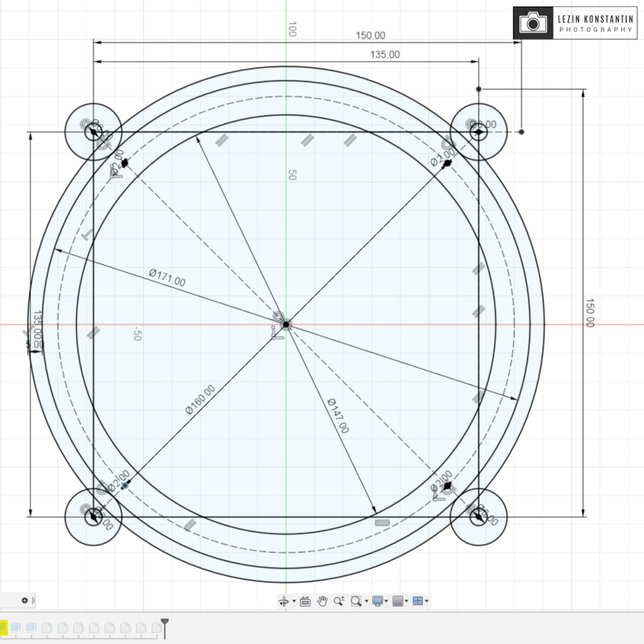Viewport: 644px width, 644px height.
Task: Select the right vertical 150.00 dimension
Action: pyautogui.click(x=590, y=313)
